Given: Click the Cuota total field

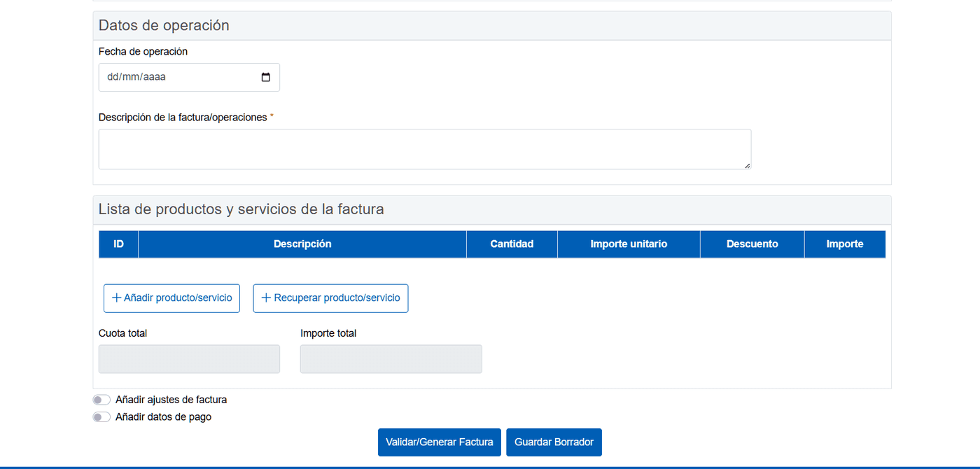Looking at the screenshot, I should pos(189,359).
